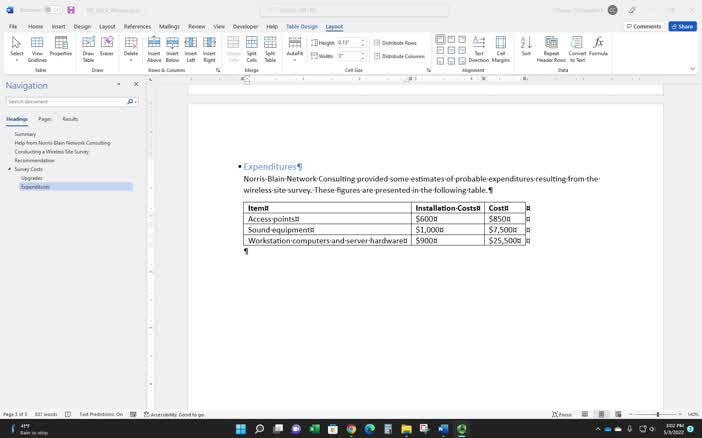The image size is (702, 438).
Task: Open the Table Design tab
Action: pyautogui.click(x=301, y=27)
